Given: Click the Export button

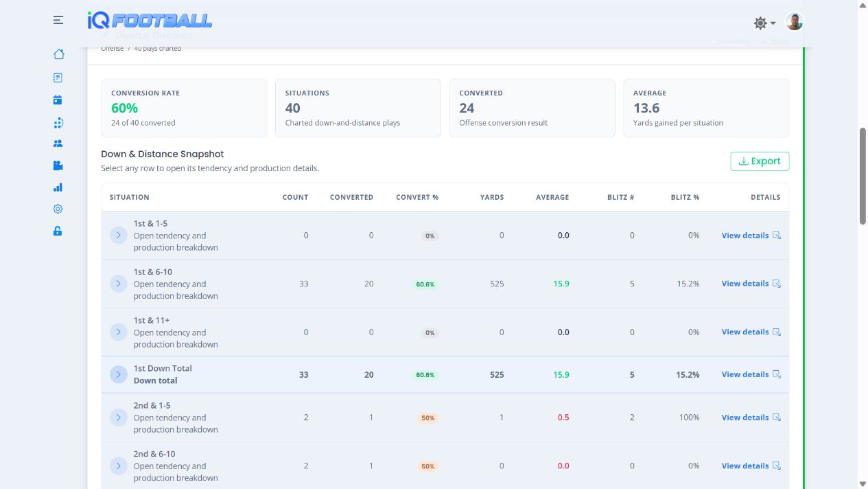Looking at the screenshot, I should click(x=760, y=161).
